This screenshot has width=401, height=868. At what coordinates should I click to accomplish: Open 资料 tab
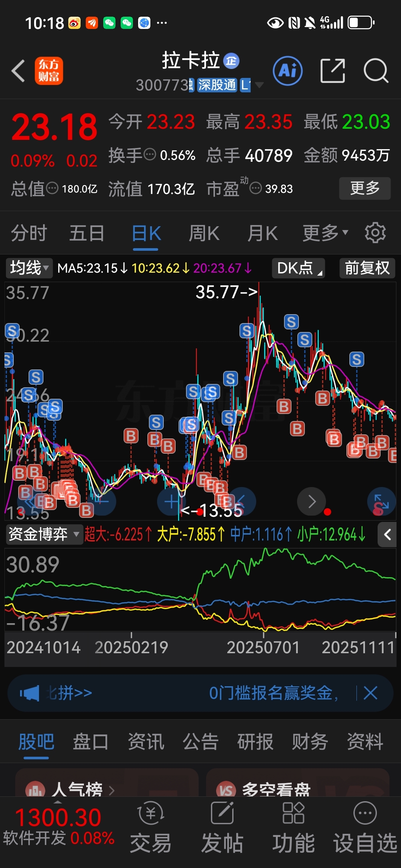[x=365, y=742]
